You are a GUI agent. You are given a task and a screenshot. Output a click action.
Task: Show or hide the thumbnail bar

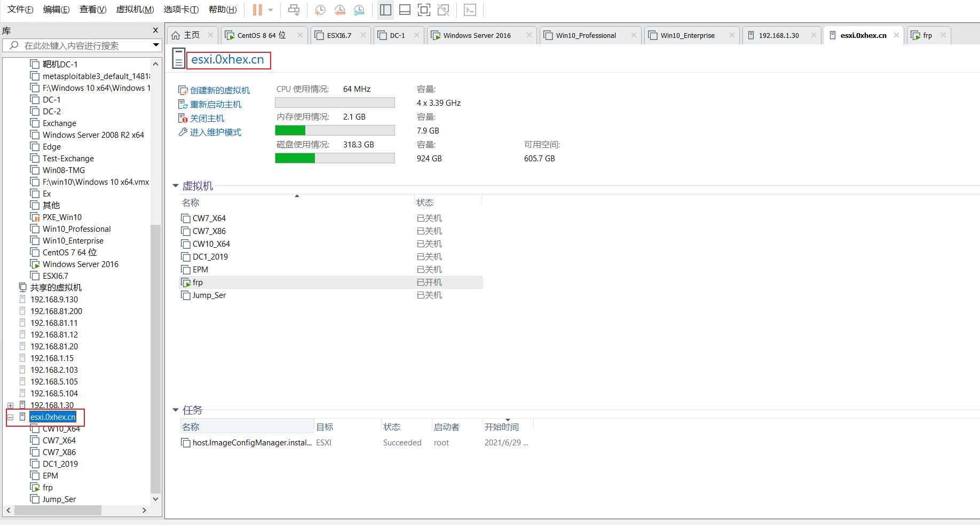[405, 10]
